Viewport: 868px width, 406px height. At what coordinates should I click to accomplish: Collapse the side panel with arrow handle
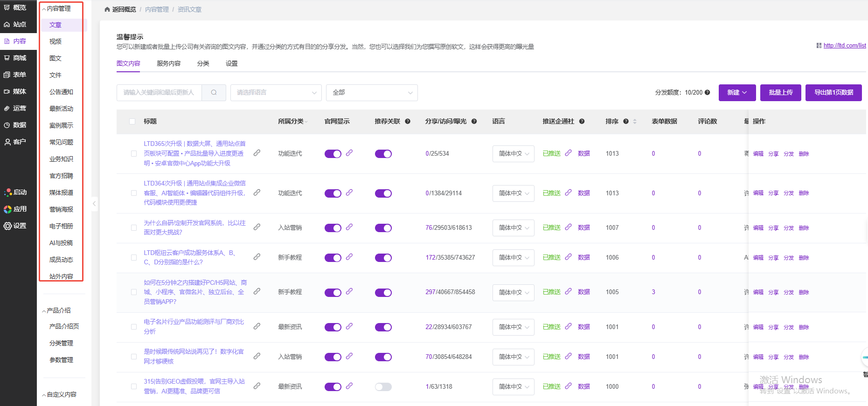[x=94, y=204]
